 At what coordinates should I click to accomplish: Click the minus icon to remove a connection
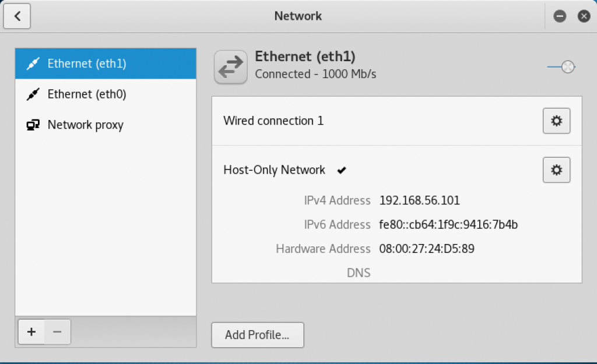click(x=58, y=331)
